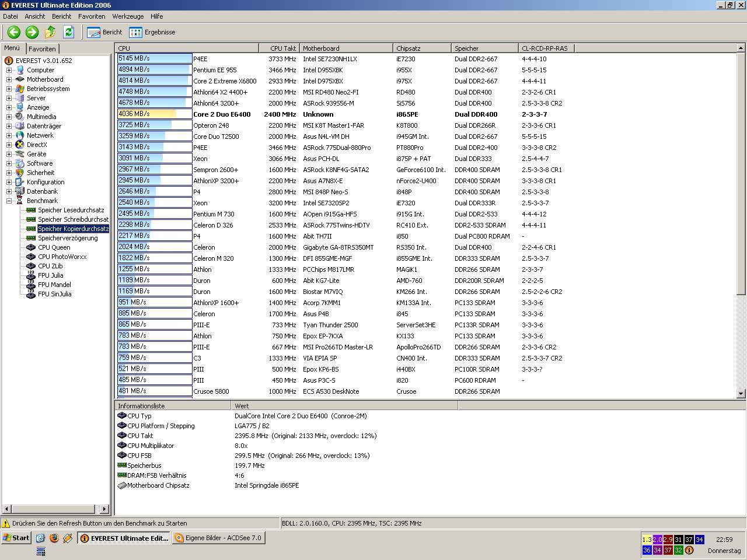Refresh the benchmark with the refresh icon

pyautogui.click(x=68, y=32)
